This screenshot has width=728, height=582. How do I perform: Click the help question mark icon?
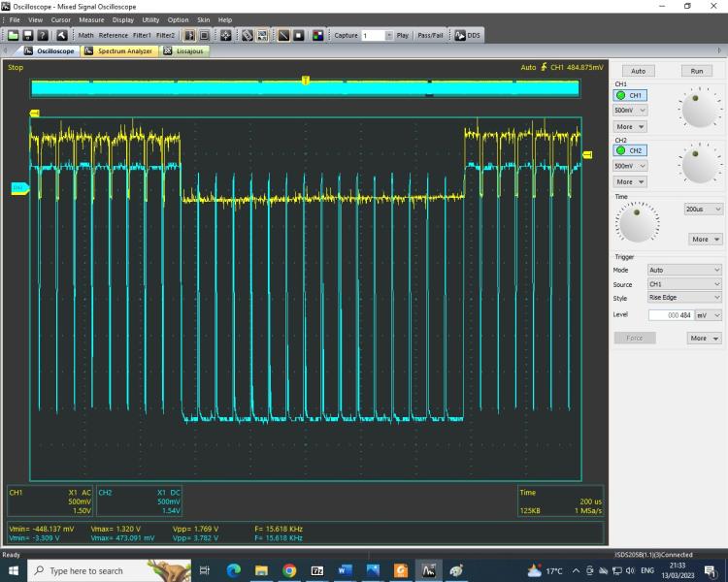[x=42, y=36]
